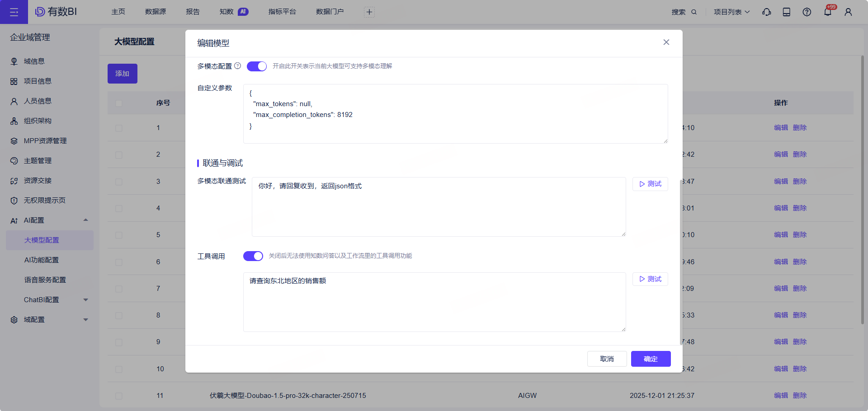The image size is (868, 411).
Task: Click 确定 to confirm model edits
Action: point(651,359)
